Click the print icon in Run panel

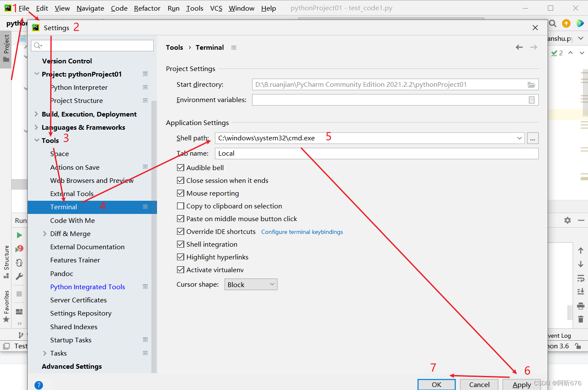tap(581, 306)
